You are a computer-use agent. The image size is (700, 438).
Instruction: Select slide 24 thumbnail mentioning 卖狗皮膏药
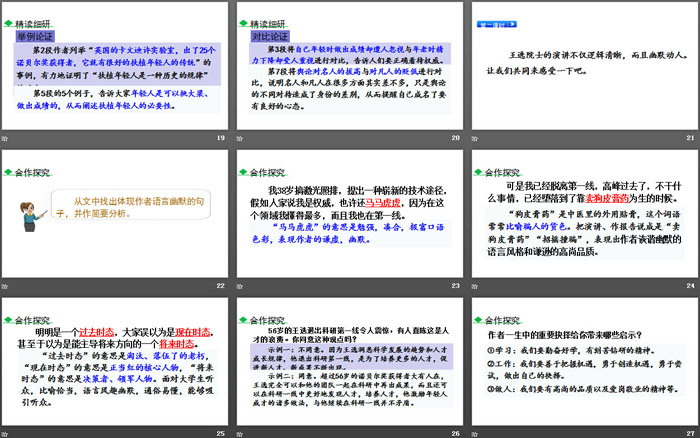(585, 214)
